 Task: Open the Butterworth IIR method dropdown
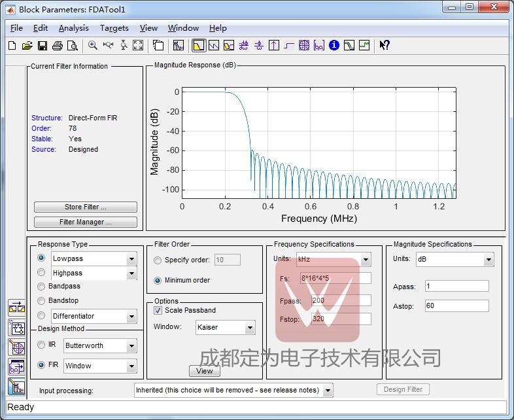131,345
